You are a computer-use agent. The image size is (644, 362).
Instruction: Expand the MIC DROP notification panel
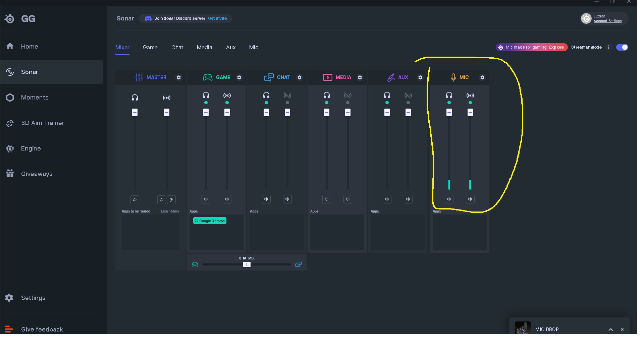coord(610,329)
